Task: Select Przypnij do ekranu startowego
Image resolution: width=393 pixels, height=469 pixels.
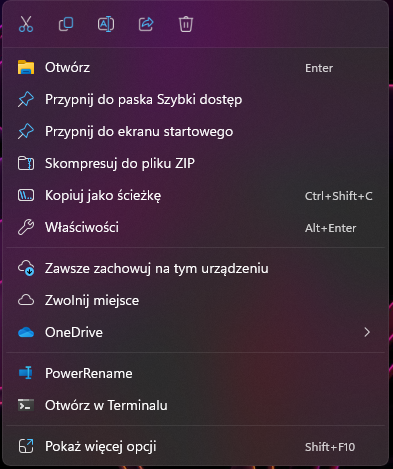Action: tap(195, 132)
